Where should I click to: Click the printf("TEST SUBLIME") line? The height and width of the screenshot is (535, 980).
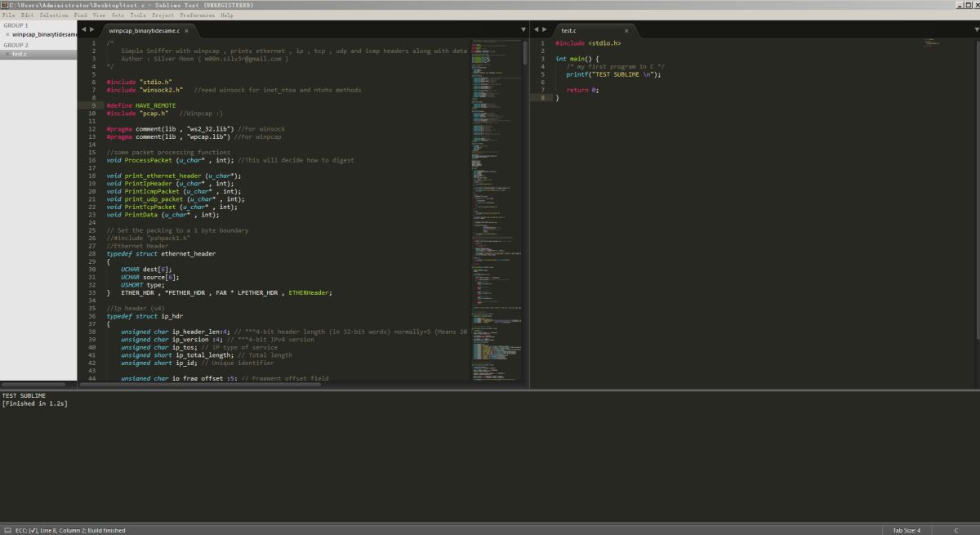613,74
